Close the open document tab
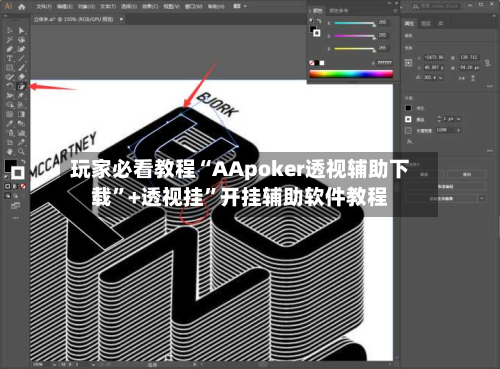The height and width of the screenshot is (369, 500). (121, 19)
